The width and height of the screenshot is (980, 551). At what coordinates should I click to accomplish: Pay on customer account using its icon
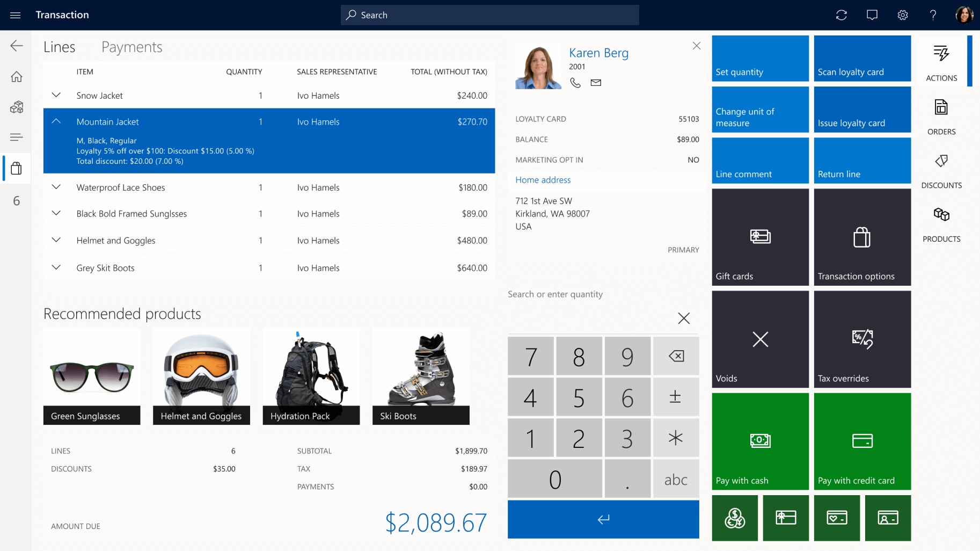888,518
